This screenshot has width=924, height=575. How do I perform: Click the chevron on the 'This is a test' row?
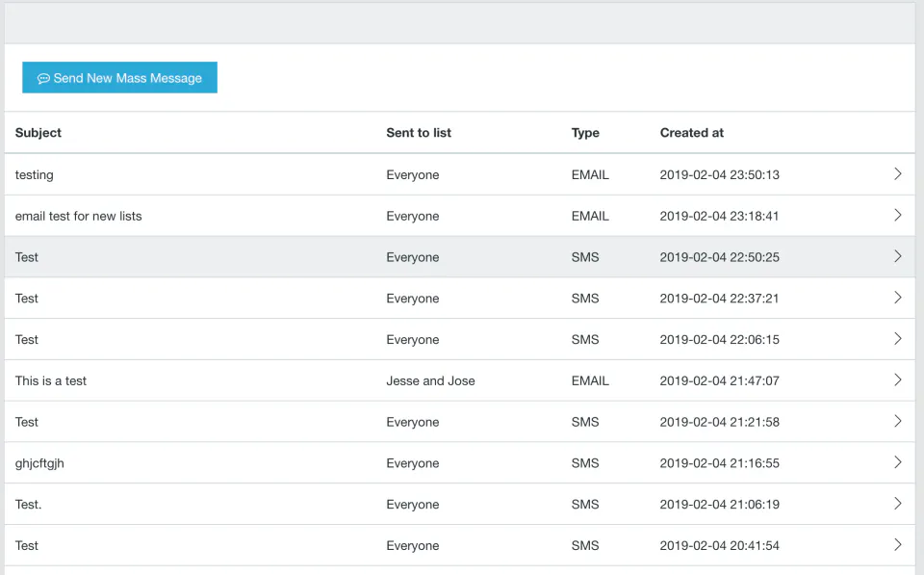coord(897,380)
